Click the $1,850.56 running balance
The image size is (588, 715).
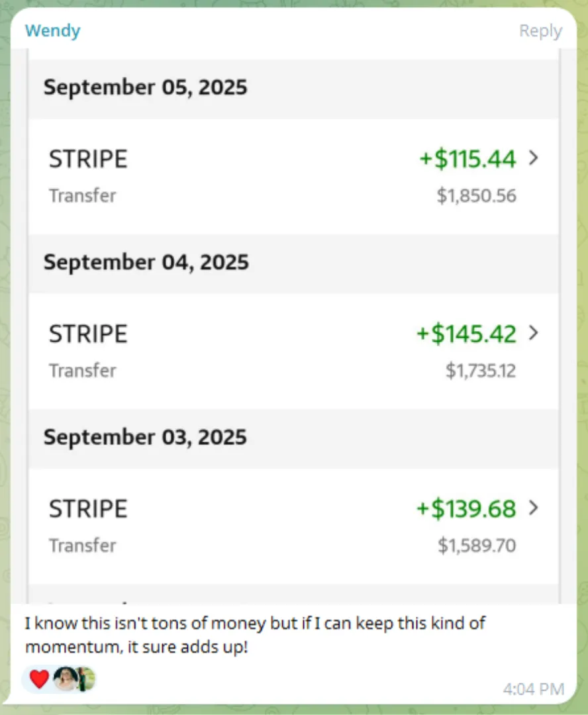(477, 196)
